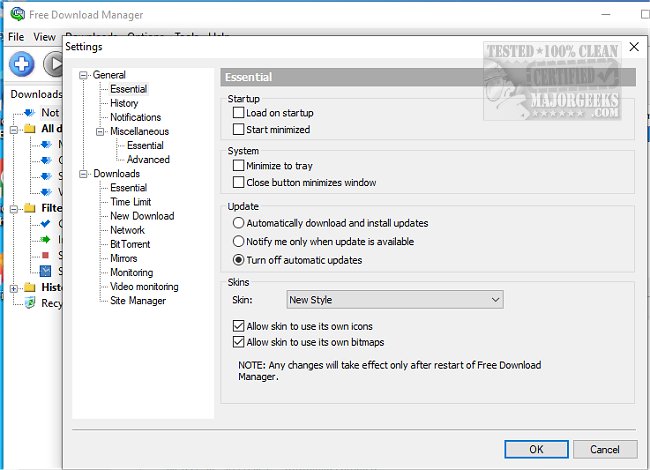Click the Cancel button
Viewport: 650px width, 470px height.
[x=604, y=449]
